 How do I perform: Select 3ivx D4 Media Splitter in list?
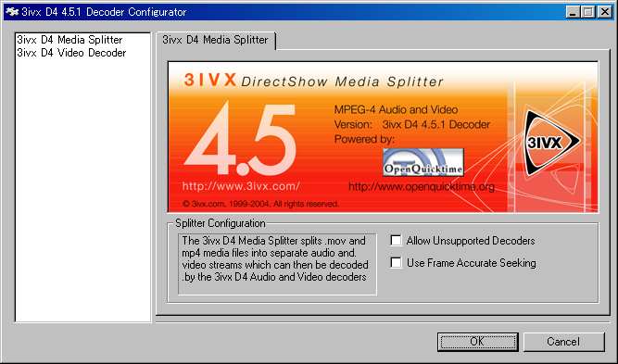(x=69, y=40)
